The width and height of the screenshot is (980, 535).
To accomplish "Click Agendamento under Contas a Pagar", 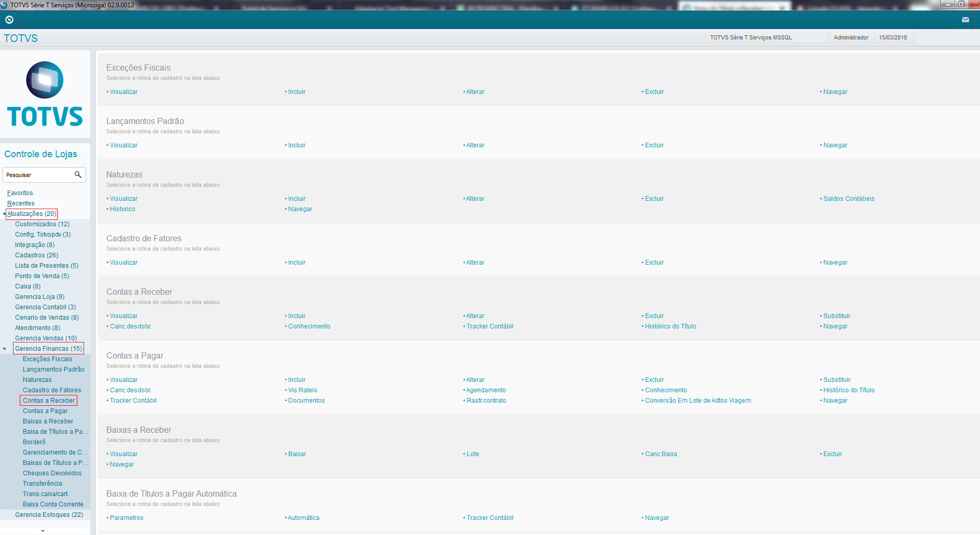I will [486, 390].
